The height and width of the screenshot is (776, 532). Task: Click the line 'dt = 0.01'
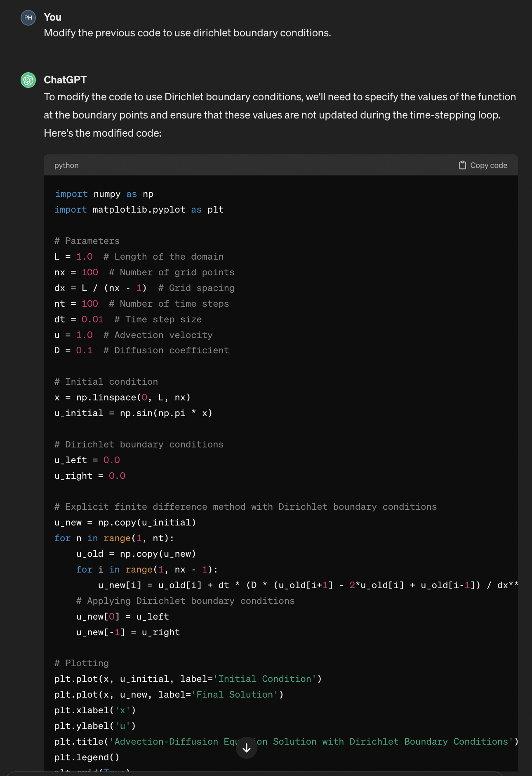128,319
